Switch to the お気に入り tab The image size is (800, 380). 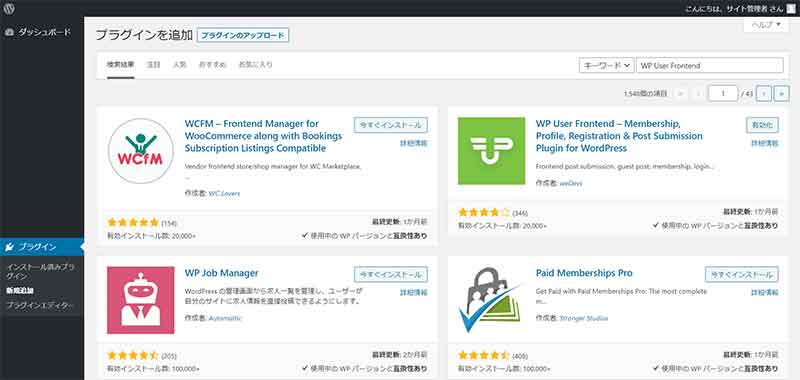click(x=256, y=65)
